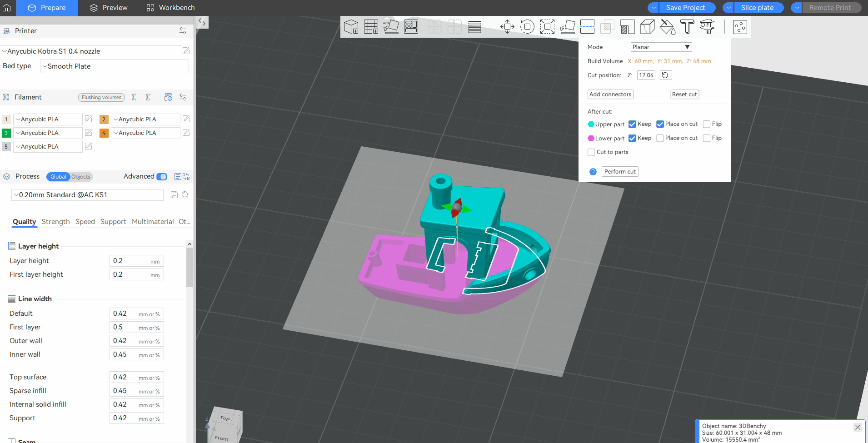The width and height of the screenshot is (868, 443).
Task: Click the Add model cube icon
Action: [351, 27]
